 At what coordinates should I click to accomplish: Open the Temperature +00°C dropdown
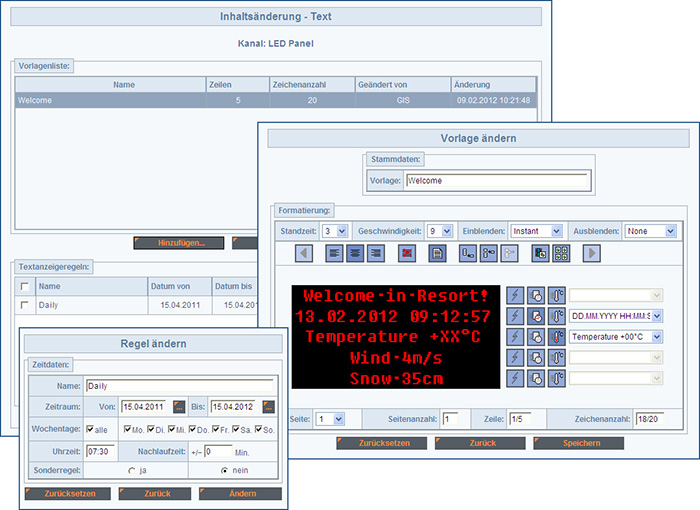tap(616, 337)
